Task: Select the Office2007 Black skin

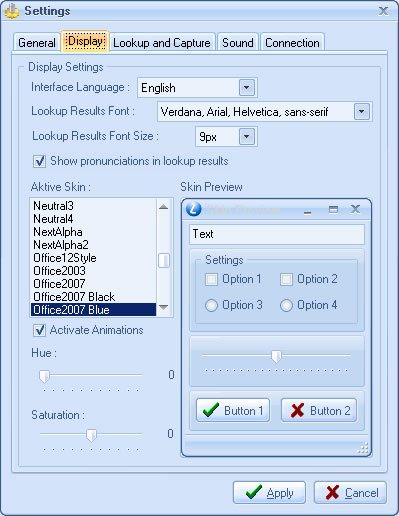Action: point(93,297)
